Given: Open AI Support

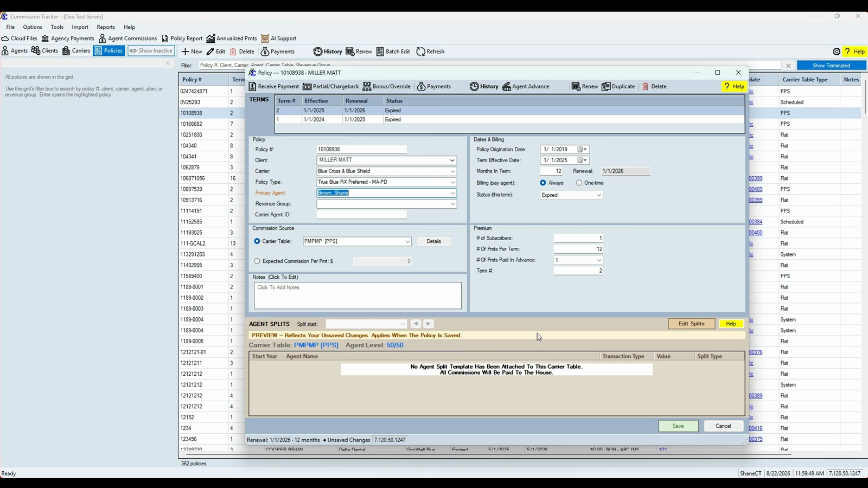Looking at the screenshot, I should [x=279, y=38].
